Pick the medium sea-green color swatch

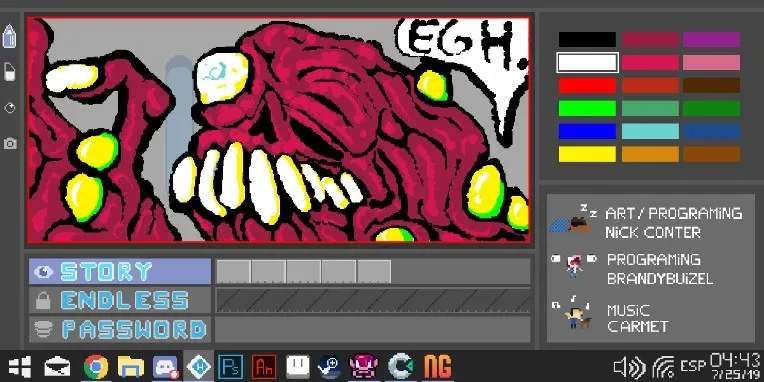point(650,108)
